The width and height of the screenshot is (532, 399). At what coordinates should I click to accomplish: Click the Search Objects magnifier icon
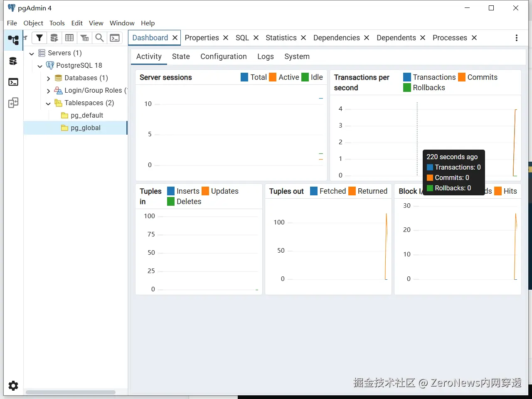[x=99, y=38]
